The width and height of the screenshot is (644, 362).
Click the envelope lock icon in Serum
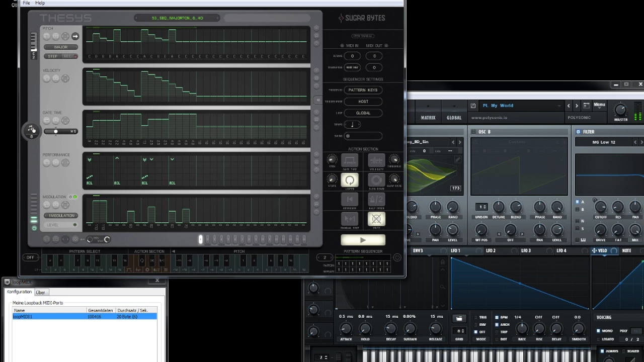443,262
